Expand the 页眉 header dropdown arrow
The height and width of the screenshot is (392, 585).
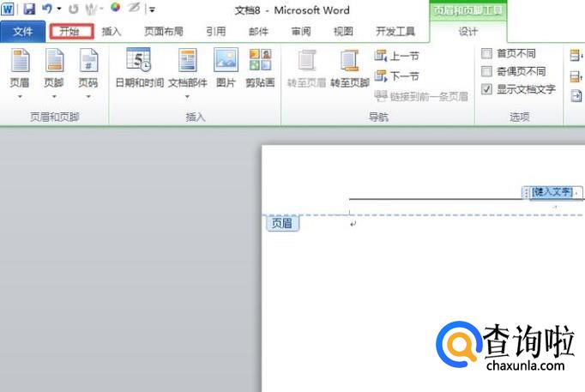point(20,97)
